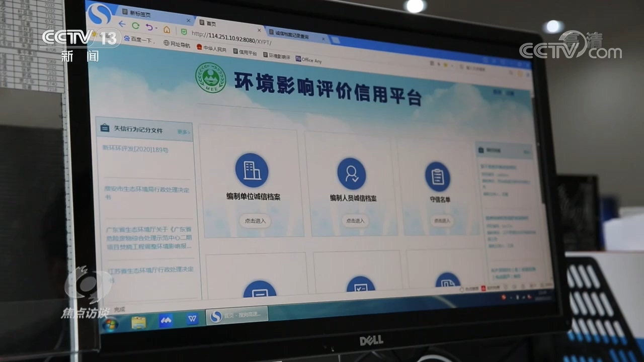This screenshot has width=644, height=362.
Task: Click the orange home icon in toolbar
Action: coord(167,29)
